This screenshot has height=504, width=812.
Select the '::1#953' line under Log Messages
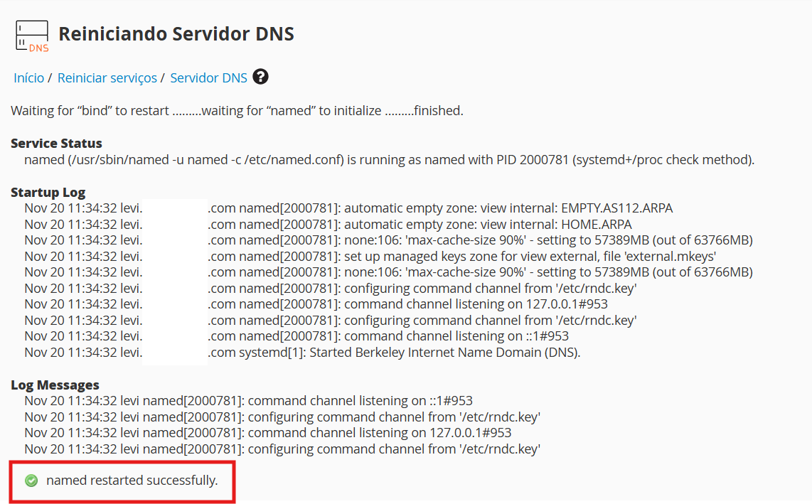coord(249,401)
